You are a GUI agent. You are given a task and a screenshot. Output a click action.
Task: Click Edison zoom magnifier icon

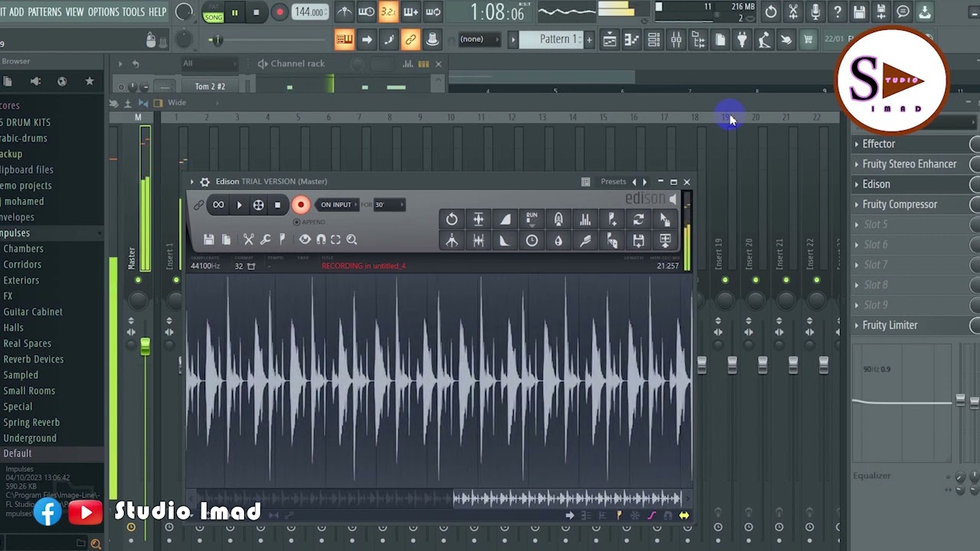[351, 240]
